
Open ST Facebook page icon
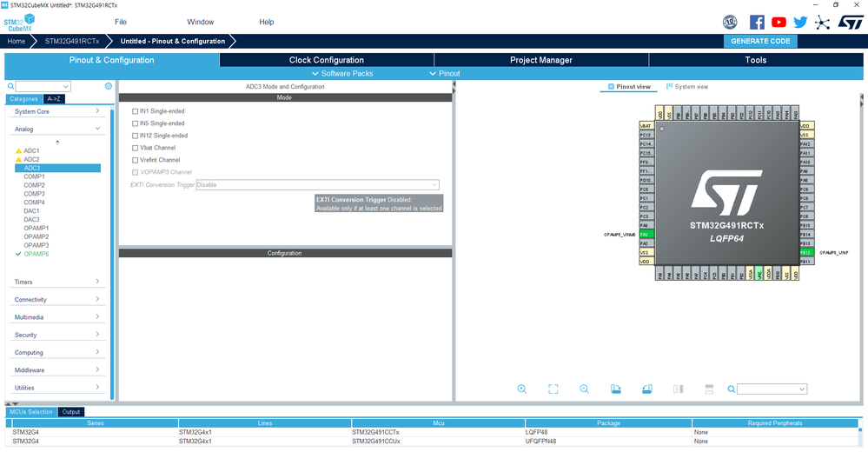coord(757,22)
